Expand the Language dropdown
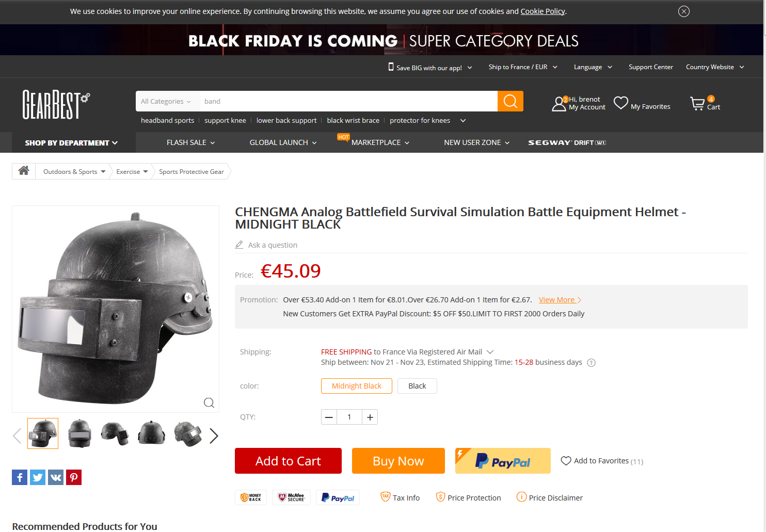This screenshot has width=766, height=532. point(593,67)
